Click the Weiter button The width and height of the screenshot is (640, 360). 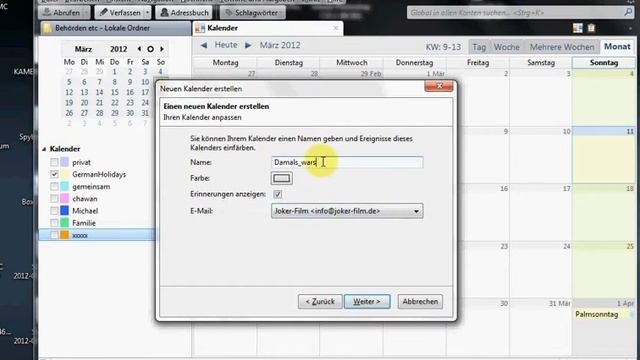(x=367, y=302)
